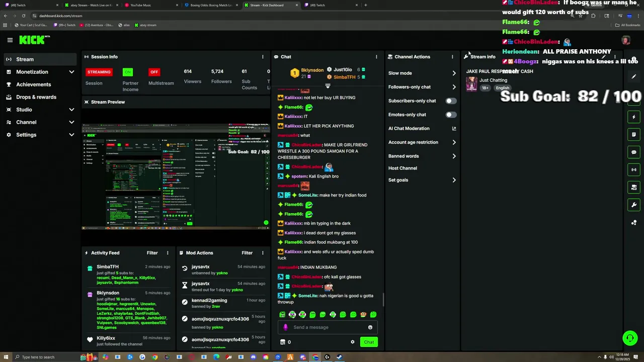Open Achievements in the sidebar

pyautogui.click(x=41, y=84)
